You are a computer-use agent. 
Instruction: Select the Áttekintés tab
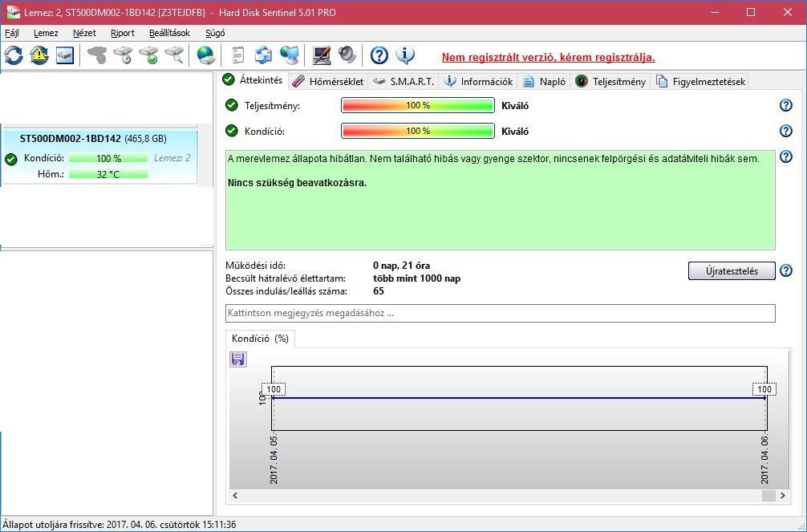(x=253, y=80)
